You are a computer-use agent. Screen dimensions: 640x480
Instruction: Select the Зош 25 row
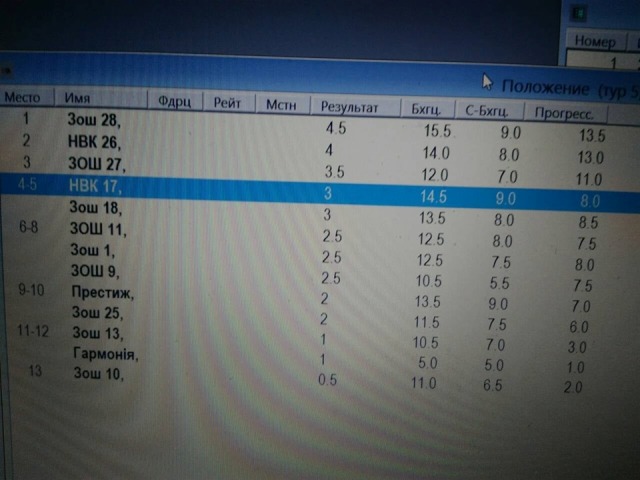click(x=320, y=317)
